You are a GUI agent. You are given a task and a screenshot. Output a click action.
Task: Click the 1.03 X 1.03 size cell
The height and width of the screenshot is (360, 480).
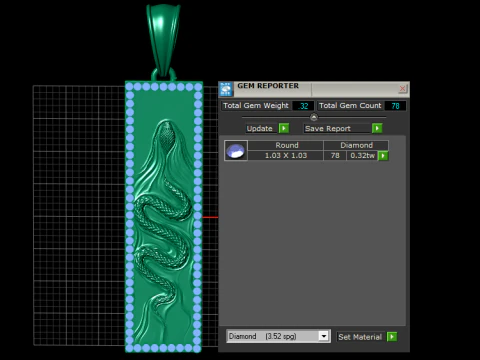pos(286,156)
